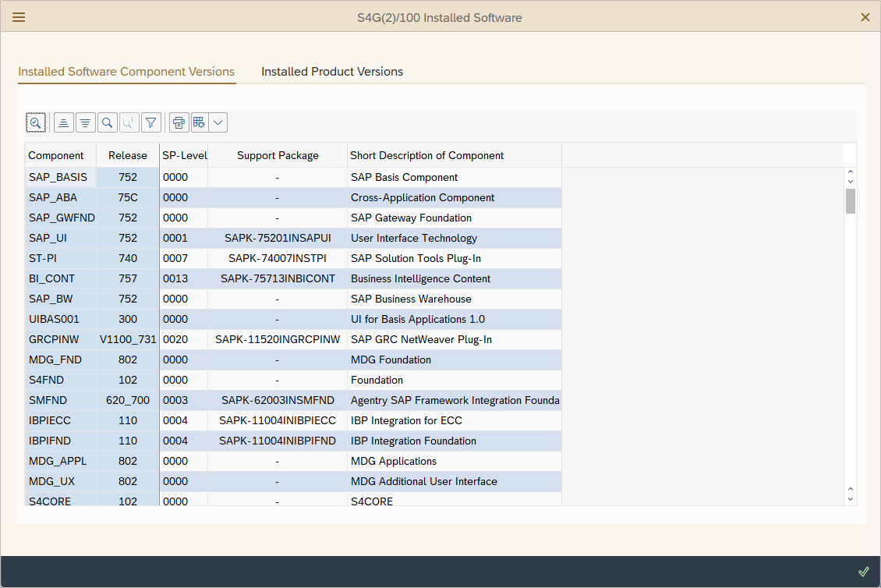Select the SAP_BASIS component cell
The width and height of the screenshot is (881, 588).
pos(61,177)
